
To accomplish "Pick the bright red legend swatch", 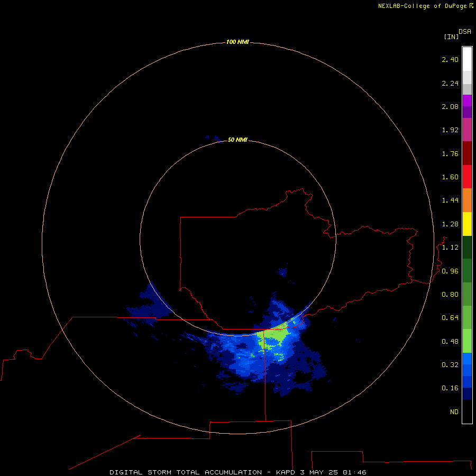I will (467, 177).
